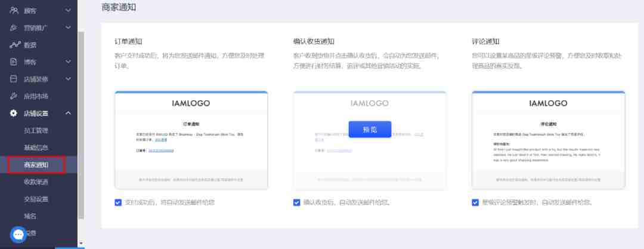Click the sidebar scrollbar down arrow
Viewport: 644px width, 249px height.
(x=81, y=244)
